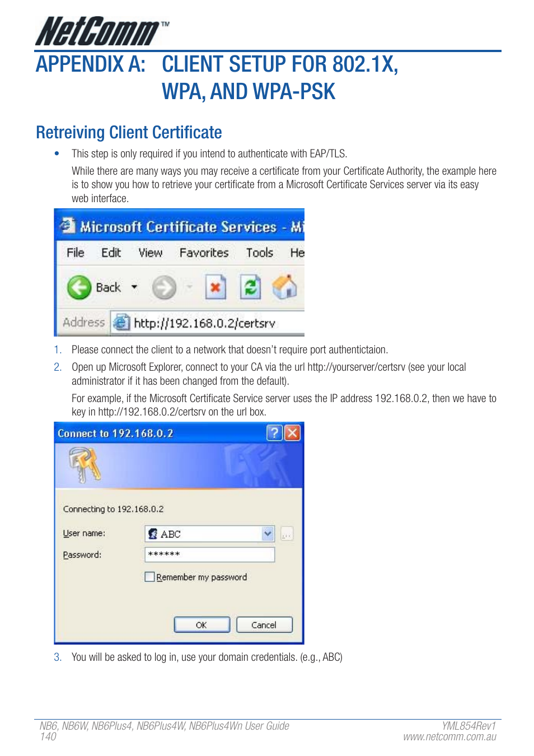Click the User name field showing ABC
Screen dimensions: 534x756
pos(209,534)
